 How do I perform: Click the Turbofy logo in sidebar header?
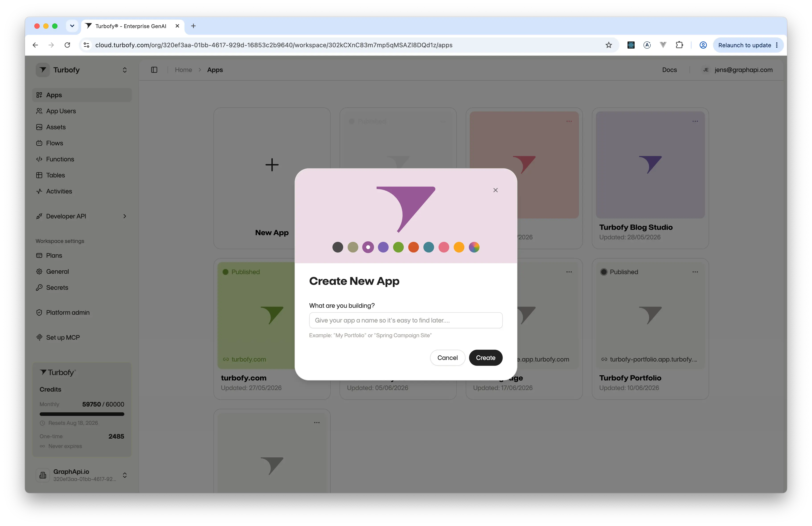(43, 70)
